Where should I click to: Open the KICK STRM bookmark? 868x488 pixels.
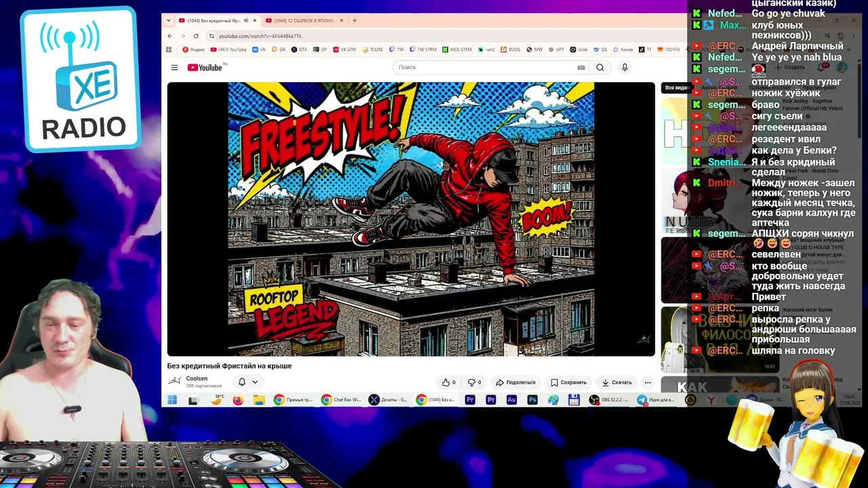457,49
